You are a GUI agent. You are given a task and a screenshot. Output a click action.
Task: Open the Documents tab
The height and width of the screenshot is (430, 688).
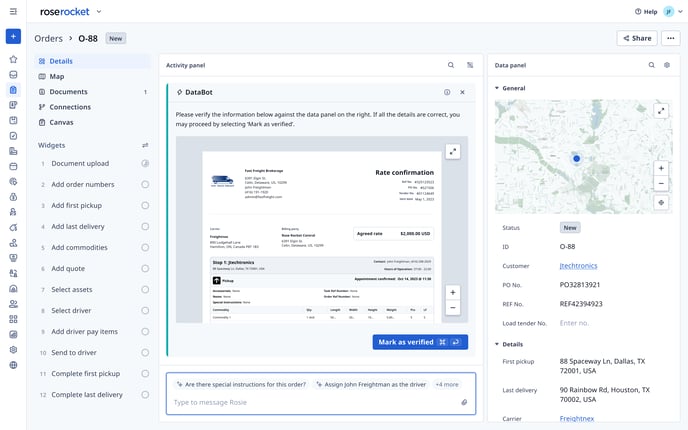(x=68, y=92)
